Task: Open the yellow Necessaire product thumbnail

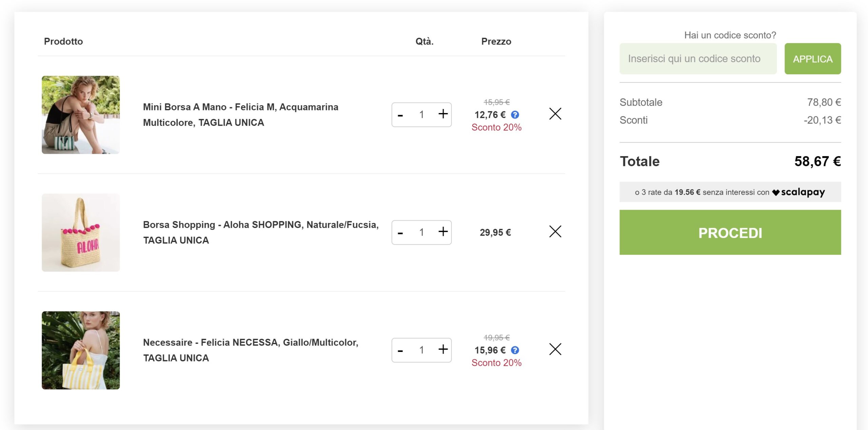Action: [x=81, y=350]
